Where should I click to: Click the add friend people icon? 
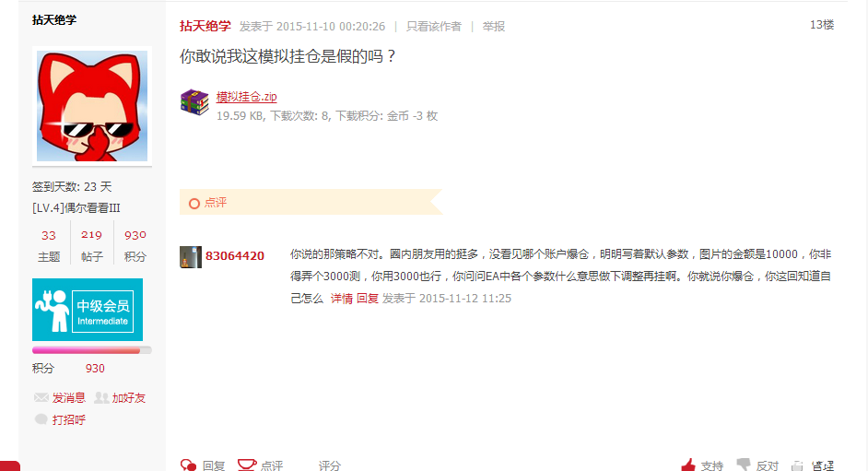click(101, 397)
